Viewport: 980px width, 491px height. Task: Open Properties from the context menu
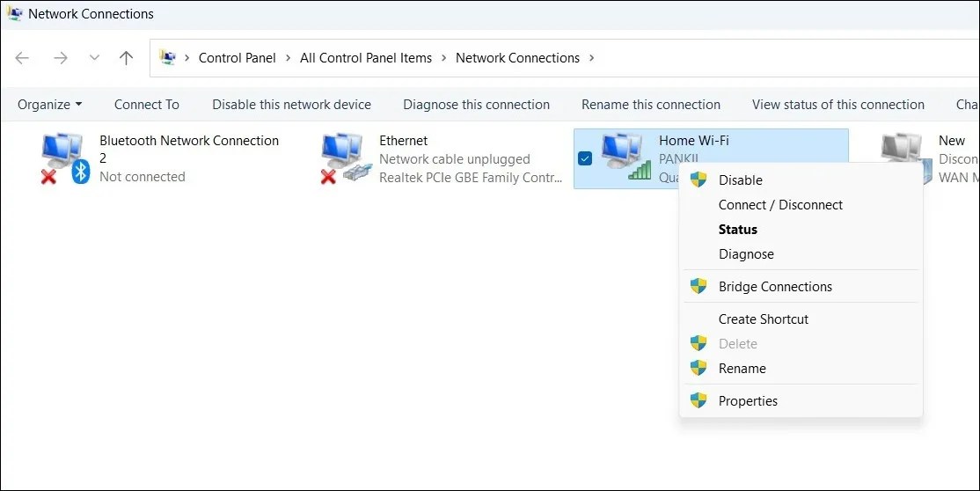(748, 400)
